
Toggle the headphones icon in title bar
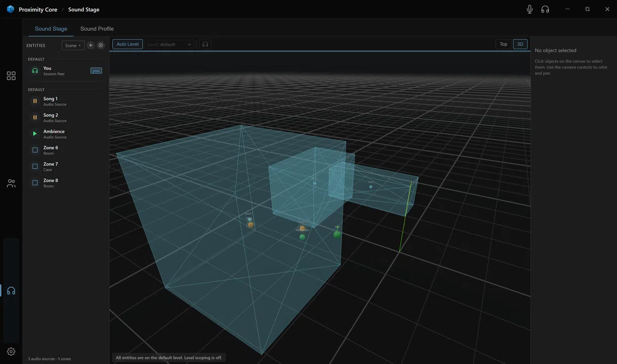click(x=545, y=9)
